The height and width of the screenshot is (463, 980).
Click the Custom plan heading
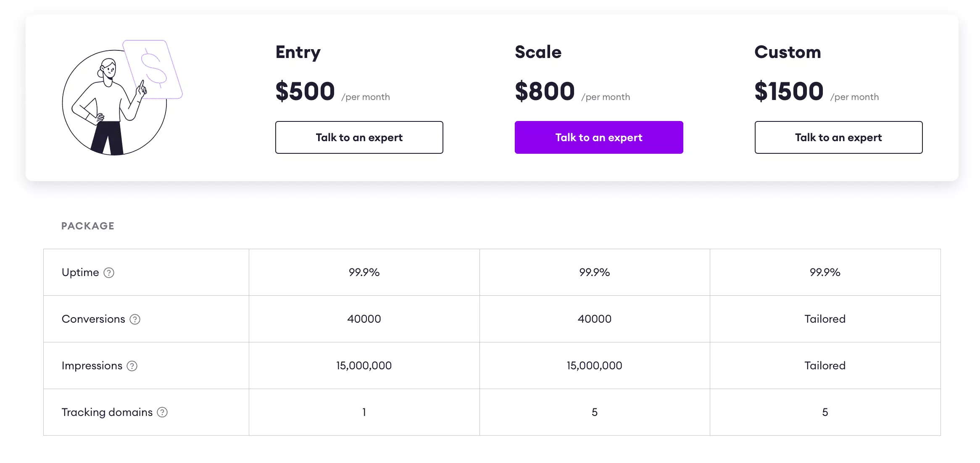coord(788,52)
